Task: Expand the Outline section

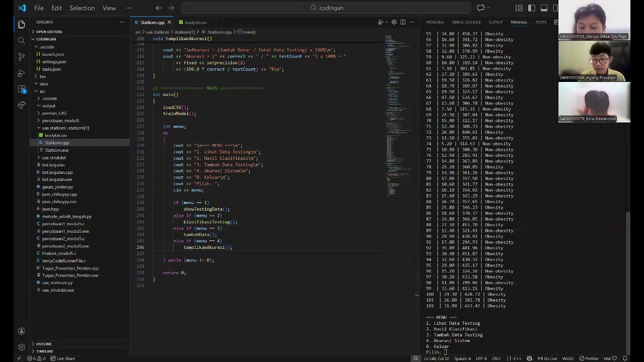Action: tap(44, 344)
